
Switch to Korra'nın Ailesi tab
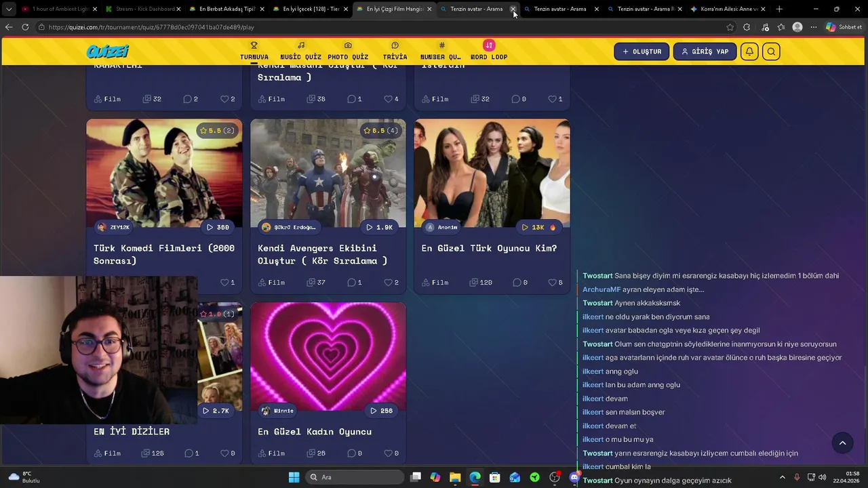pyautogui.click(x=727, y=9)
